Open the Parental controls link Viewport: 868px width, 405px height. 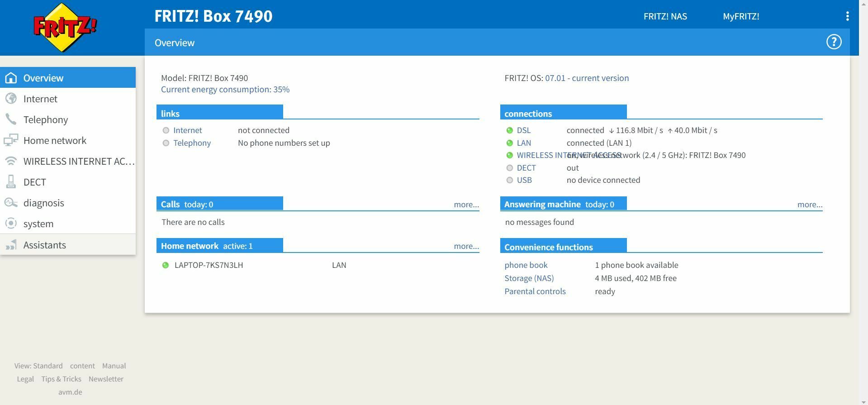pyautogui.click(x=535, y=291)
